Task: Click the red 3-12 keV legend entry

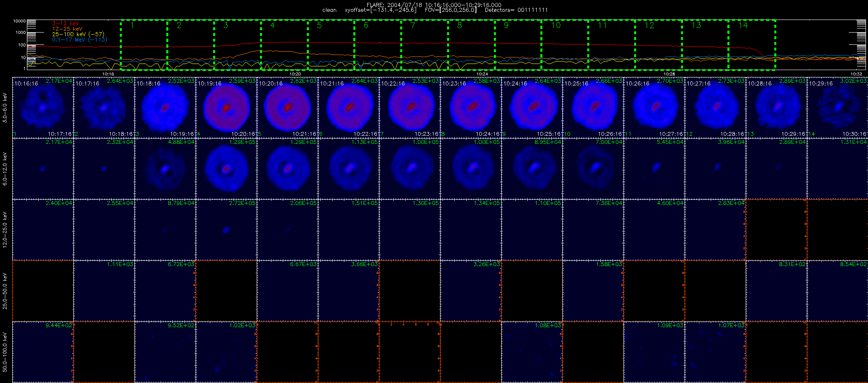Action: tap(66, 24)
